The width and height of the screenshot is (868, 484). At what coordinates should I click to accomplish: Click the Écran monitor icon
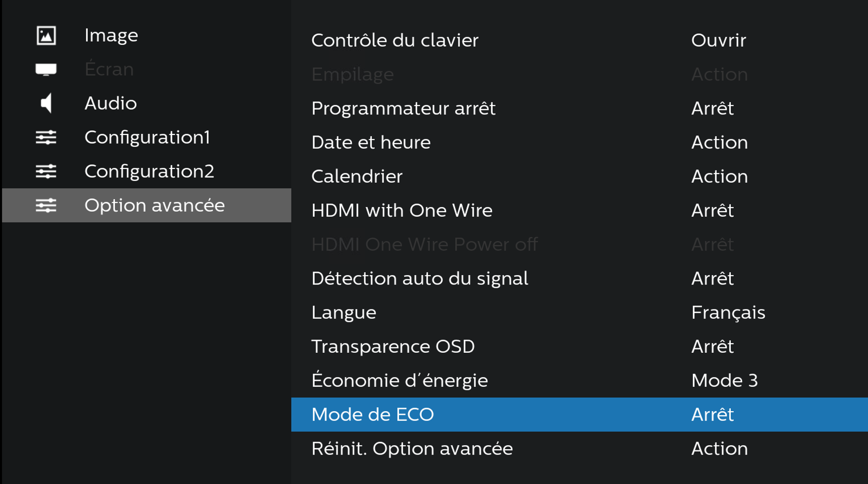pyautogui.click(x=46, y=69)
